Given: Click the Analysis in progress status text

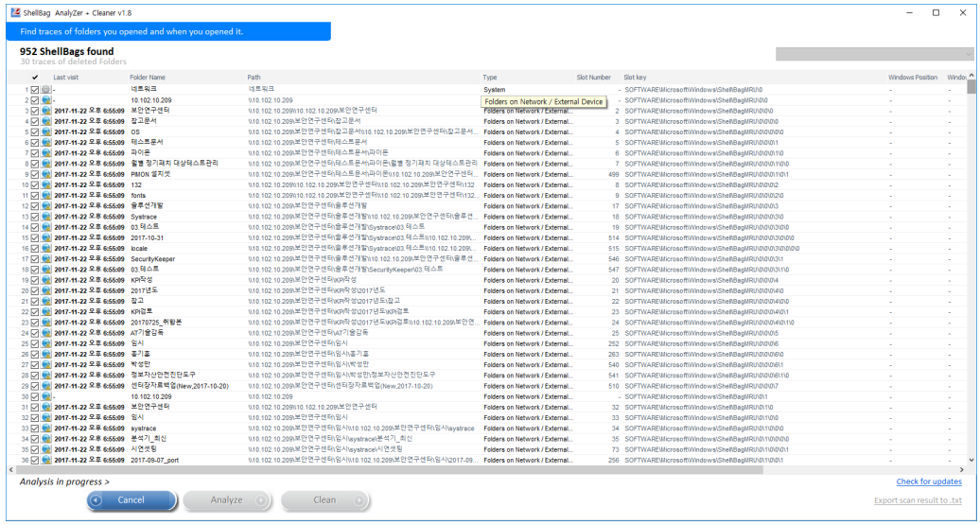Looking at the screenshot, I should 64,481.
